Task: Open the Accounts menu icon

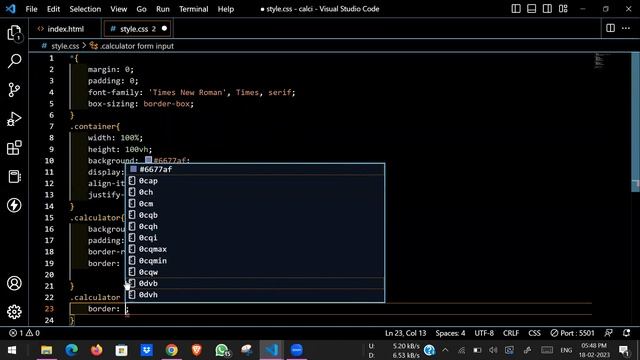Action: pos(14,283)
